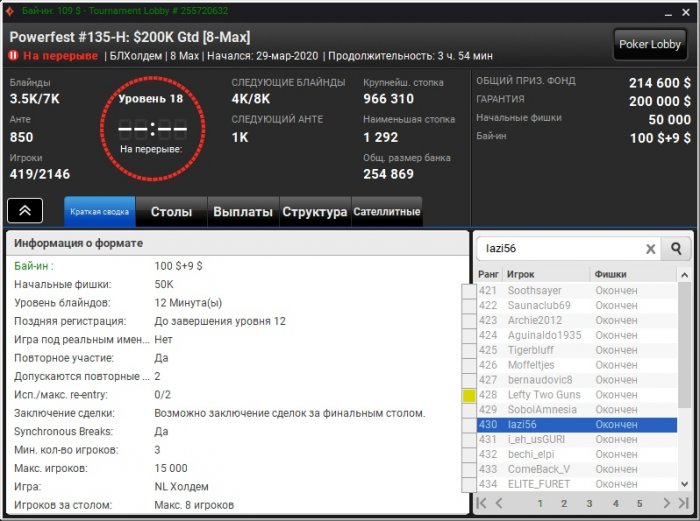Screen dimensions: 700x521
Task: Click the total prize pool 214 600 $ value
Action: coord(659,83)
